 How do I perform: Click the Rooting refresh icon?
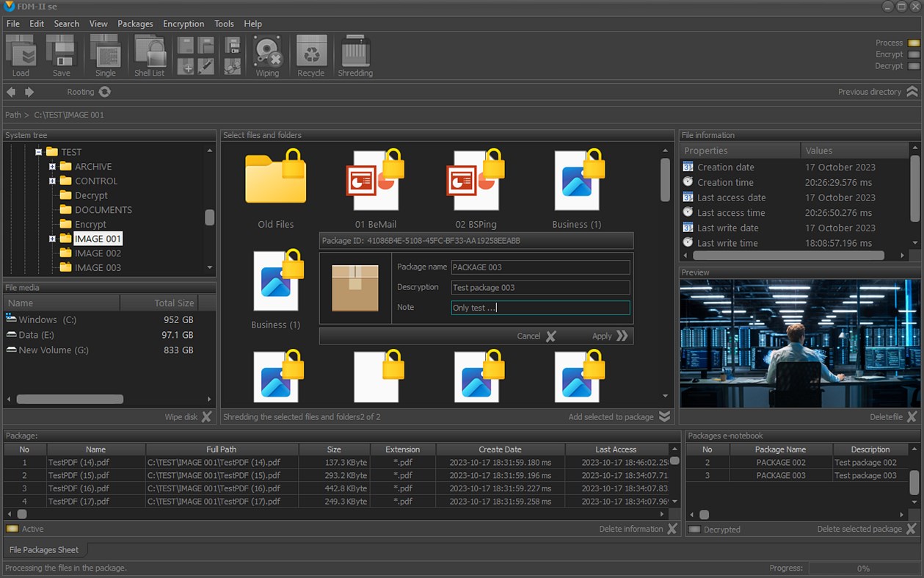pyautogui.click(x=103, y=91)
